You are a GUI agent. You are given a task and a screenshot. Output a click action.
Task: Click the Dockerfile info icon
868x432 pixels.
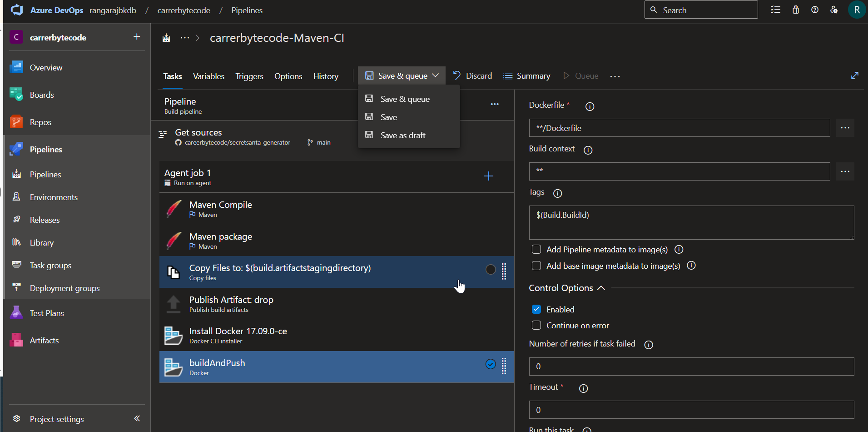[x=589, y=106]
